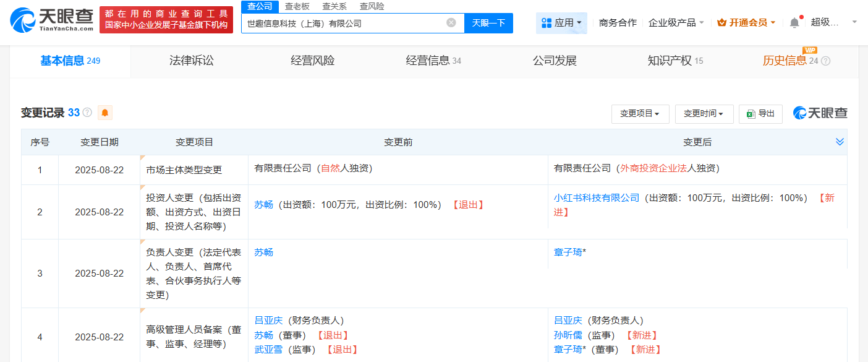Screen dimensions: 868x362
Task: Select the 法律诉讼 tab
Action: coord(192,61)
